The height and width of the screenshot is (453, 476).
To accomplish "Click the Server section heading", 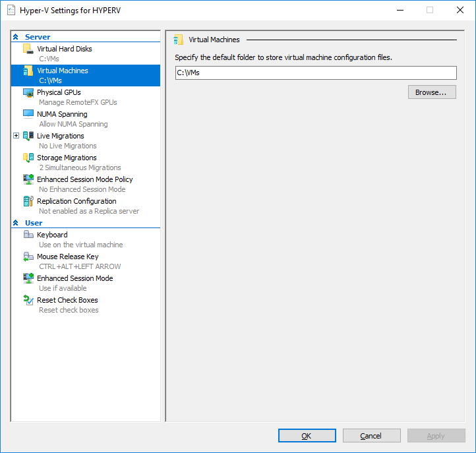I will (x=38, y=37).
